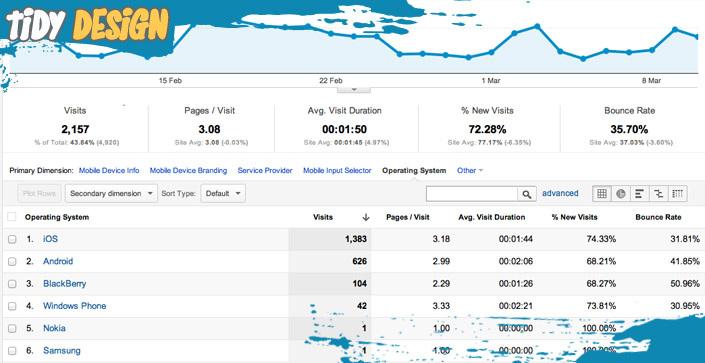The image size is (705, 363).
Task: Open the Android operating system link
Action: [58, 261]
